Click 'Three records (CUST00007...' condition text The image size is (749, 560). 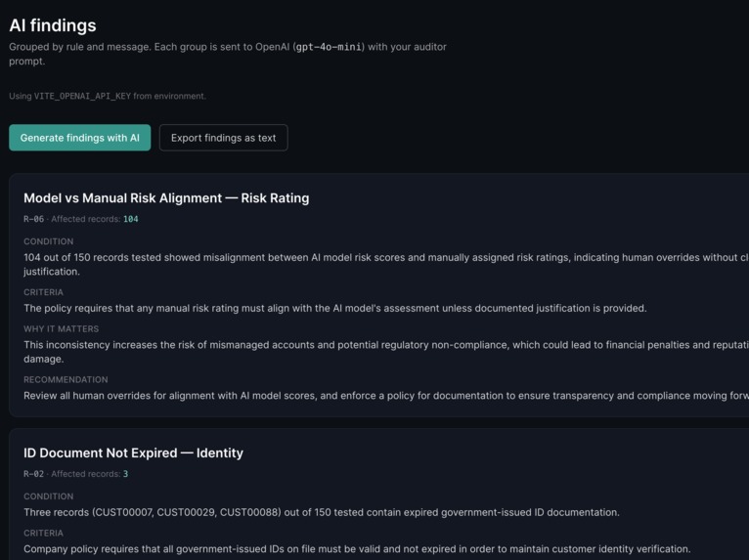322,512
